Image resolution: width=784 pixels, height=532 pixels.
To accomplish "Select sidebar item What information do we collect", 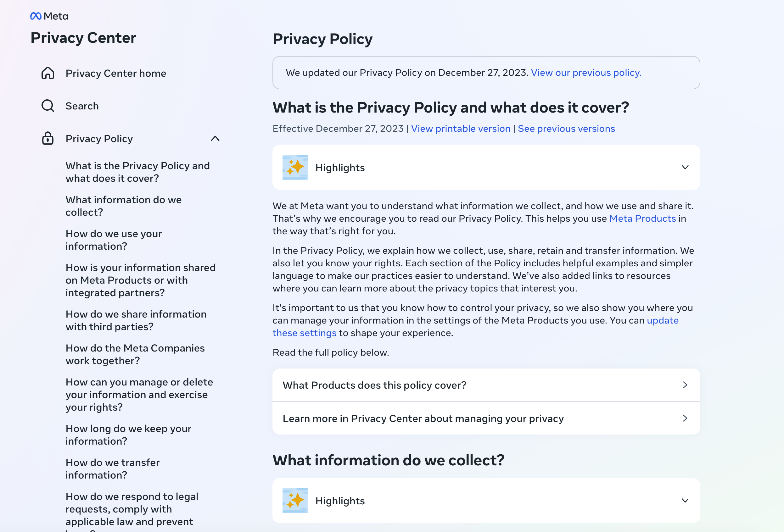I will (123, 206).
